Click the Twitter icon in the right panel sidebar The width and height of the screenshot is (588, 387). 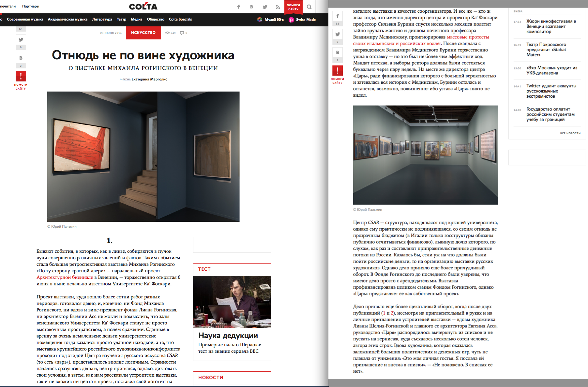point(338,34)
